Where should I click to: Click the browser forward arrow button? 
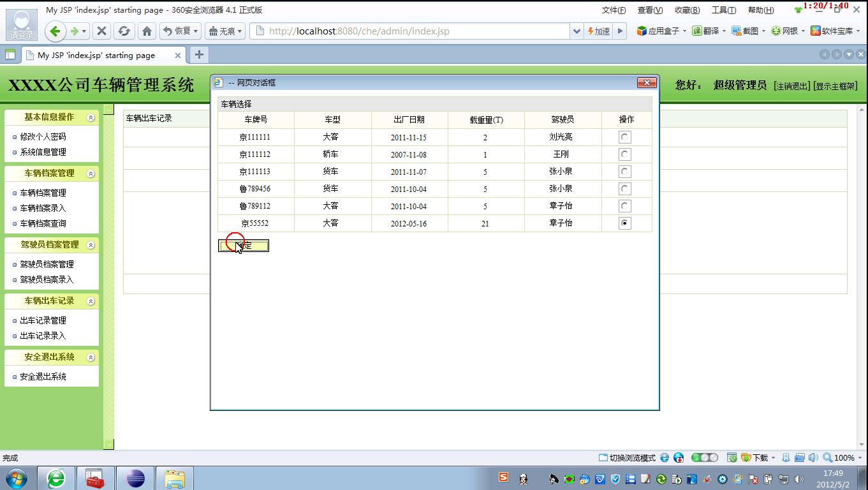[75, 31]
